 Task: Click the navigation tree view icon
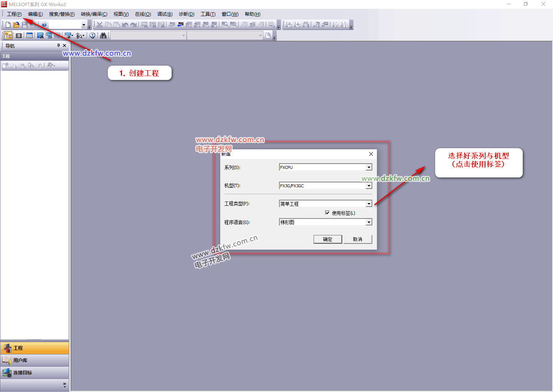(8, 36)
